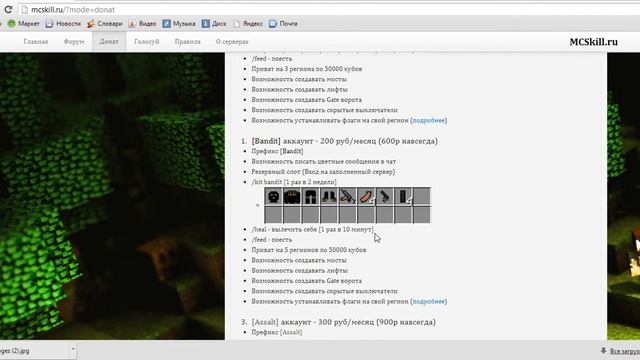Click the page icon in address bar

pyautogui.click(x=24, y=9)
